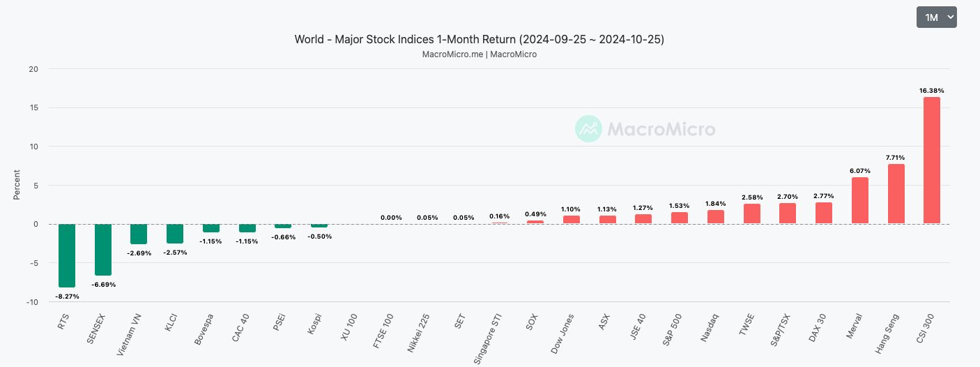980x367 pixels.
Task: Click the Merval 6.07% bar
Action: coord(860,200)
